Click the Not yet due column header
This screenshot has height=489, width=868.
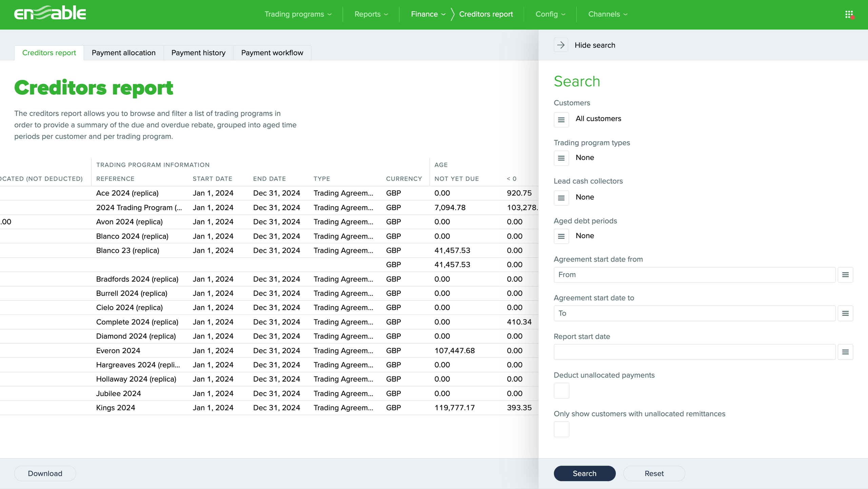point(457,179)
